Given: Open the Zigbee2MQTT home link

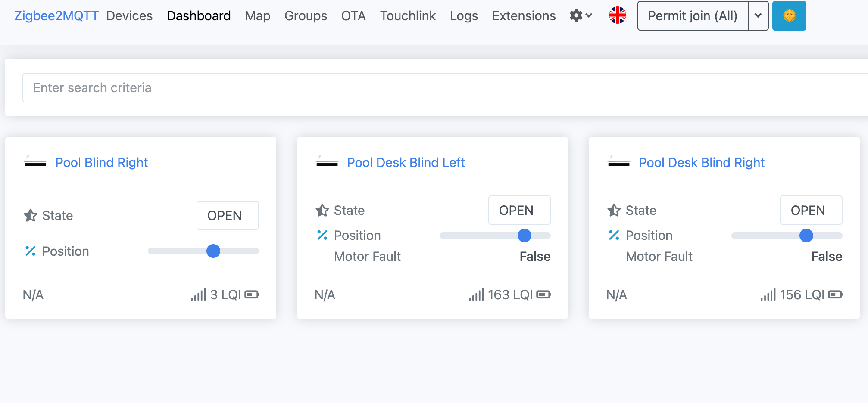Looking at the screenshot, I should click(56, 16).
